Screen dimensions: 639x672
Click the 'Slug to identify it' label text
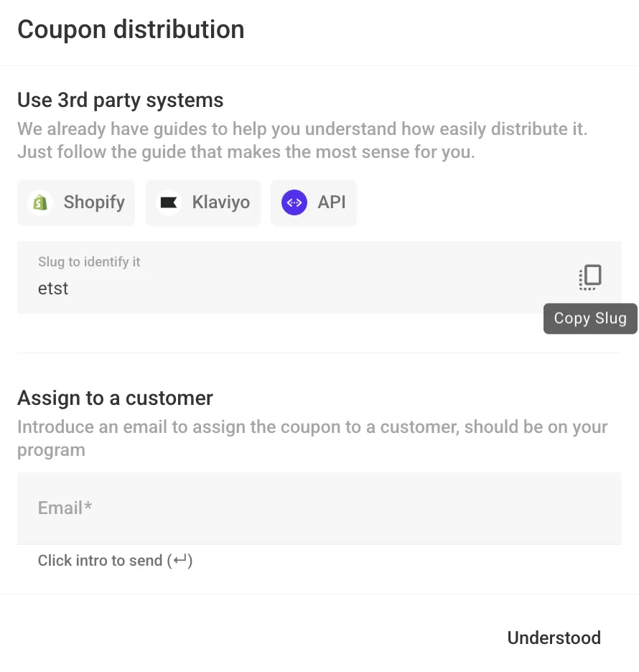[89, 262]
